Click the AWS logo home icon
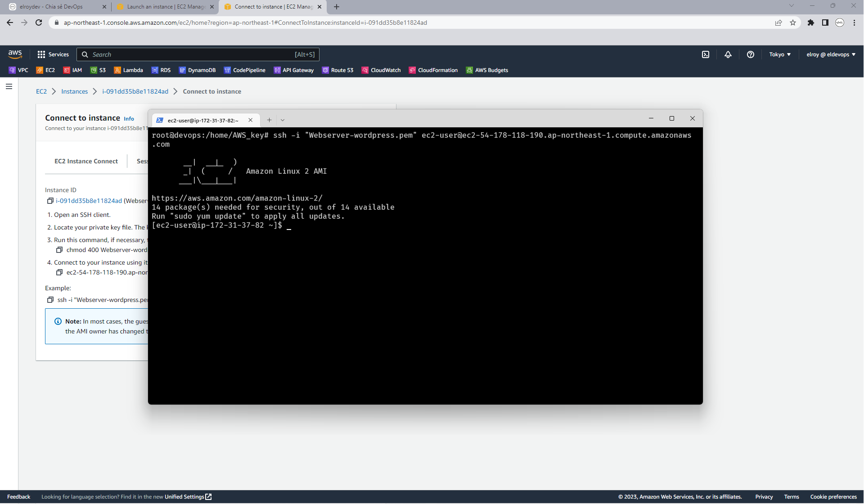Screen dimensions: 864x504 [15, 54]
